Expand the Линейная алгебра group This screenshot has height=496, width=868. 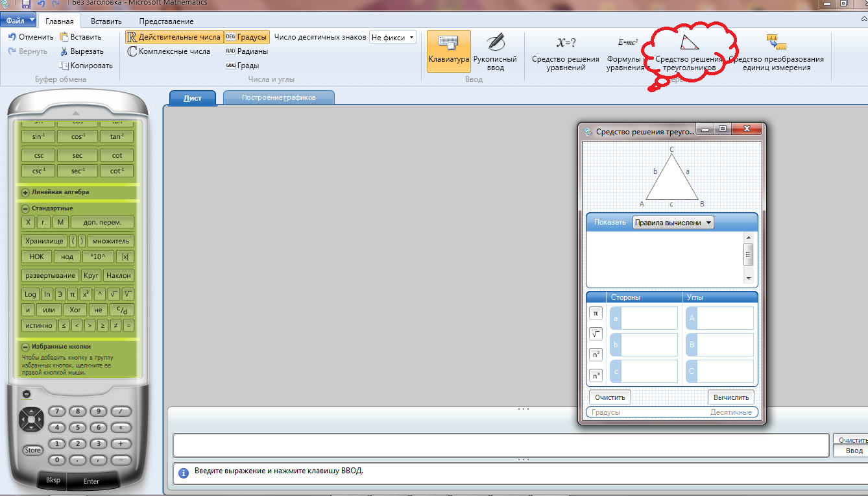[25, 192]
